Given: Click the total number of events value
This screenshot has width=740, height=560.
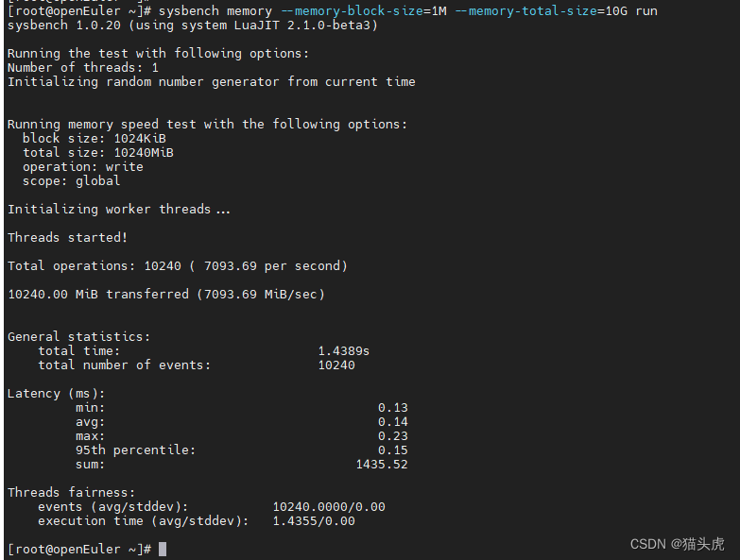Looking at the screenshot, I should (336, 365).
